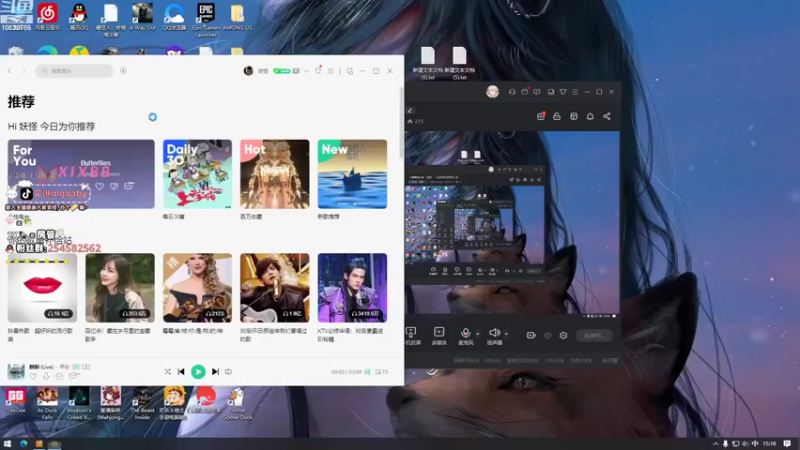The width and height of the screenshot is (800, 450).
Task: Expand the account dropdown arrow
Action: tap(306, 71)
